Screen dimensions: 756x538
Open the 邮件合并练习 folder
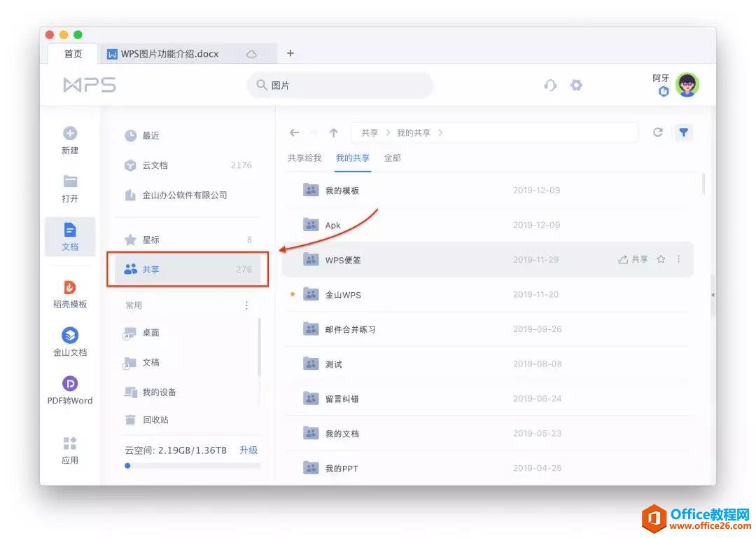(488, 329)
